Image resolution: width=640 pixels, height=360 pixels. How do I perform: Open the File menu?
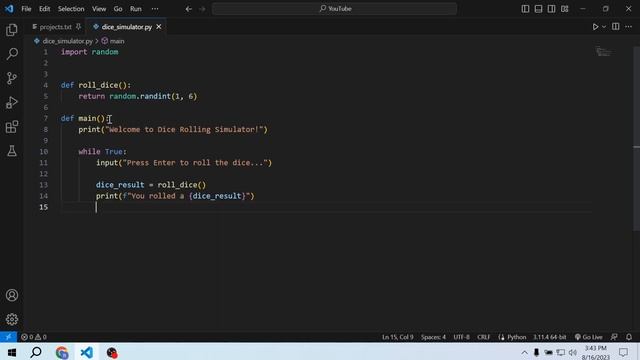pyautogui.click(x=27, y=9)
